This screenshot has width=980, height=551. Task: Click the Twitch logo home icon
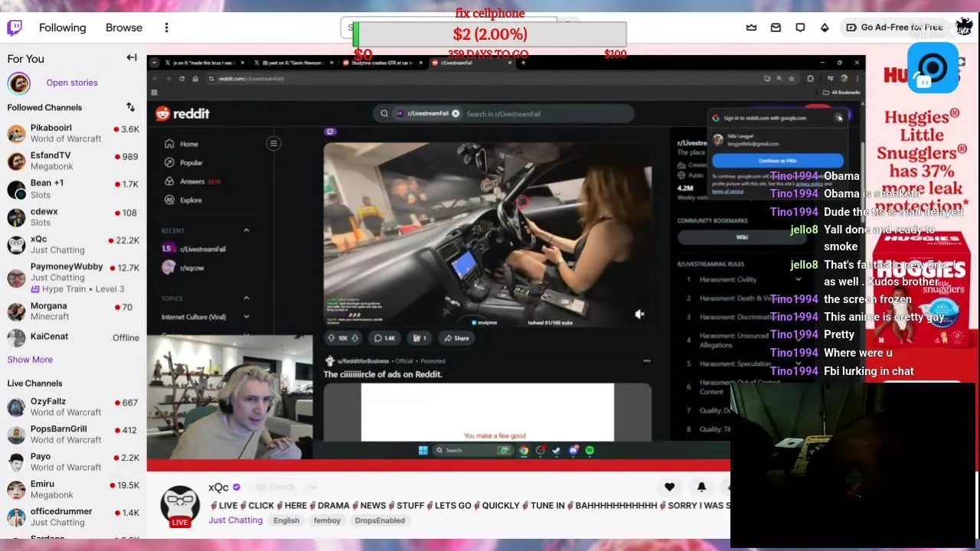(15, 28)
